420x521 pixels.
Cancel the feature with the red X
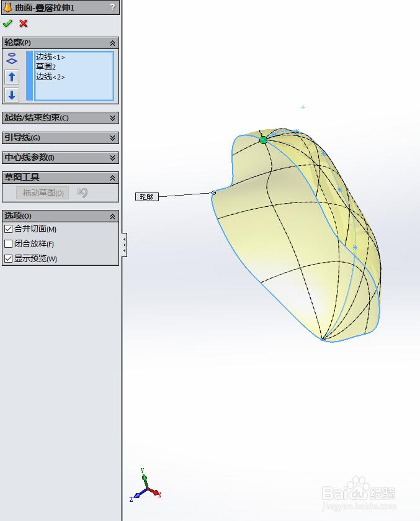(x=23, y=23)
